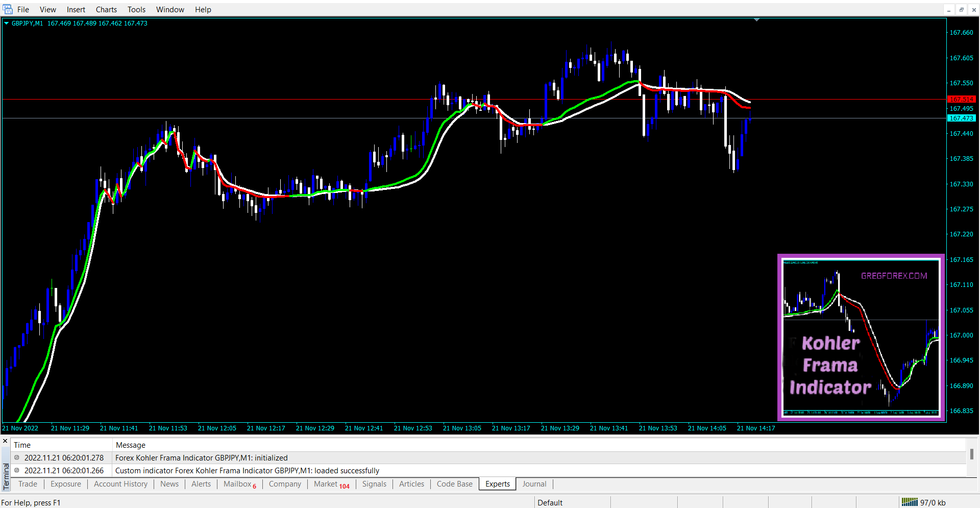Viewport: 980px width, 508px height.
Task: Click the chart shift triangle marker
Action: pos(756,20)
